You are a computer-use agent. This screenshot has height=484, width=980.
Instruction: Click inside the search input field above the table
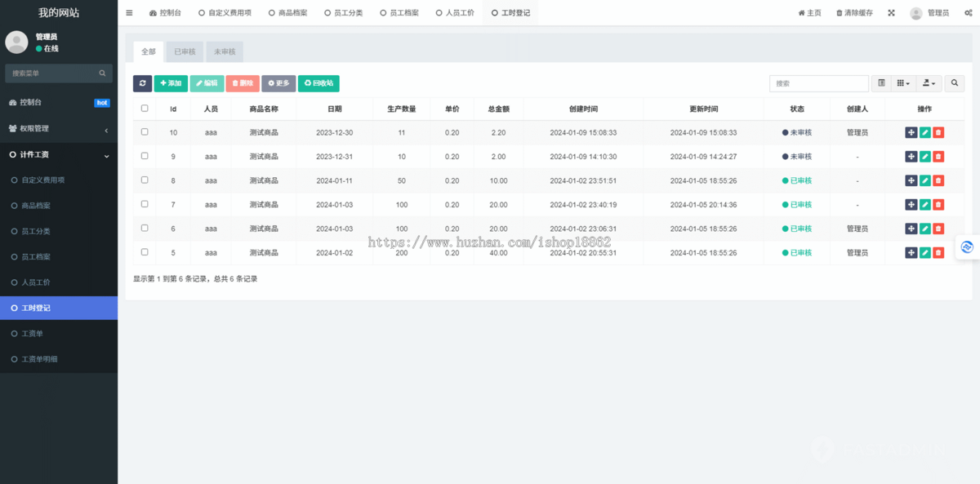click(818, 83)
